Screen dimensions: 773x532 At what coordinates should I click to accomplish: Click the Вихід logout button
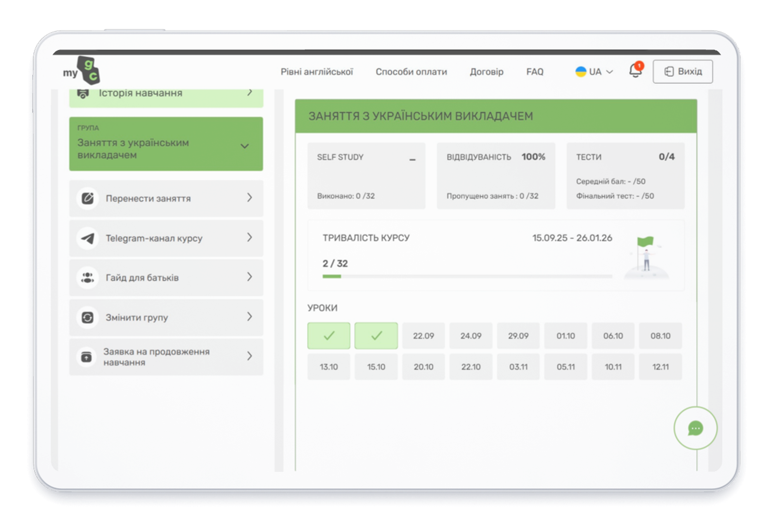[683, 71]
